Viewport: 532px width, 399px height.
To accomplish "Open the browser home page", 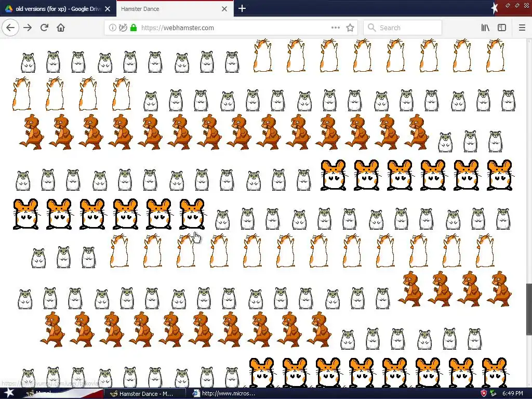I will tap(61, 28).
